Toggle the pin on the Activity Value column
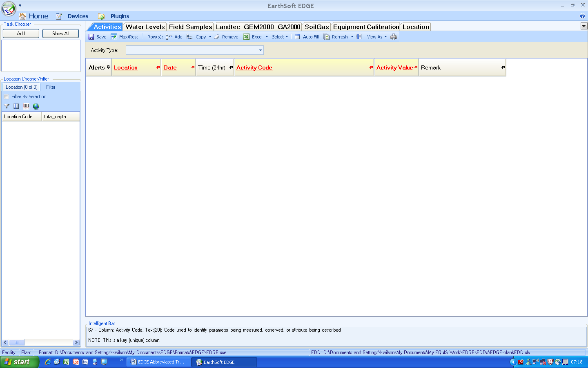The width and height of the screenshot is (588, 368). (x=416, y=67)
